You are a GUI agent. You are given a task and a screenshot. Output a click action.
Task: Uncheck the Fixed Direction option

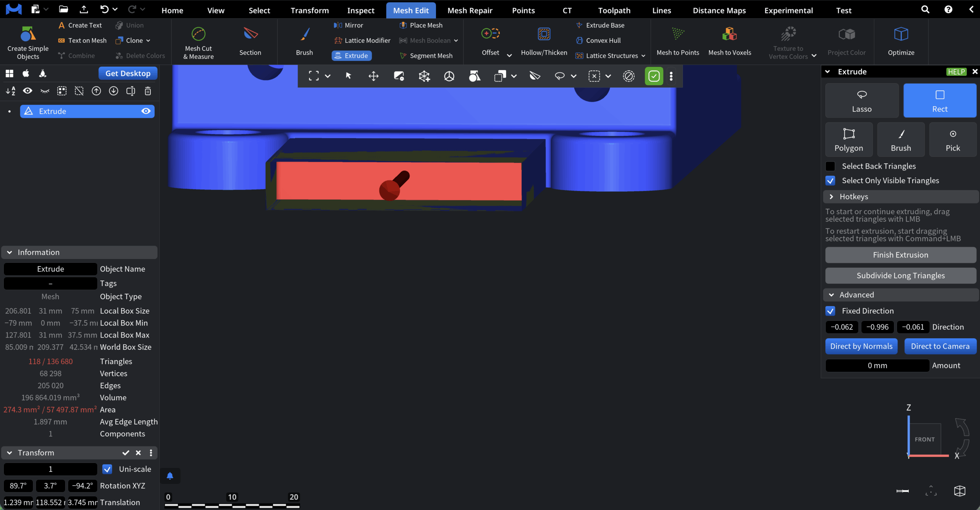pos(830,311)
